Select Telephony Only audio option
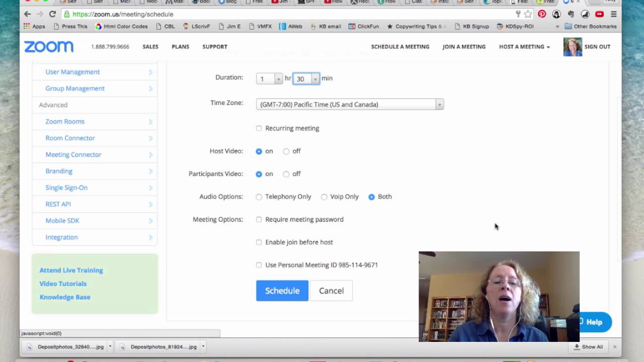Viewport: 644px width, 362px height. pos(259,197)
